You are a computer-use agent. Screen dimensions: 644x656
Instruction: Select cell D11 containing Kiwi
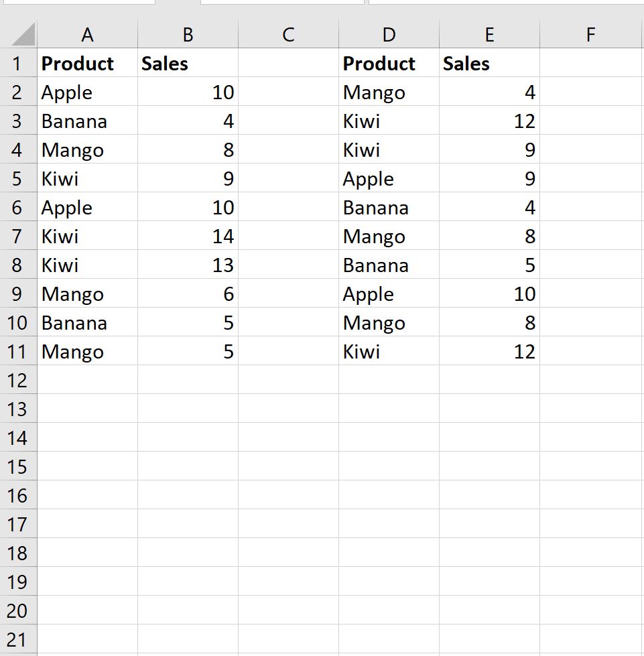click(389, 351)
